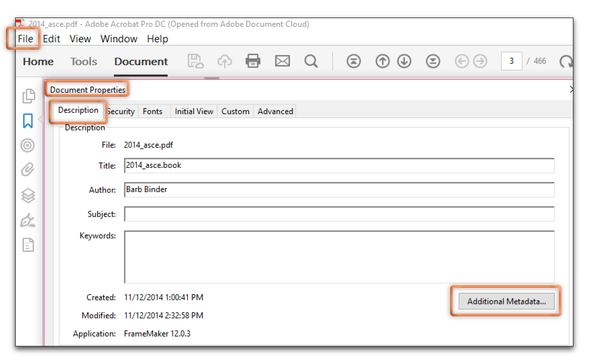Screen dimensions: 589x364
Task: Open the View menu
Action: (80, 39)
